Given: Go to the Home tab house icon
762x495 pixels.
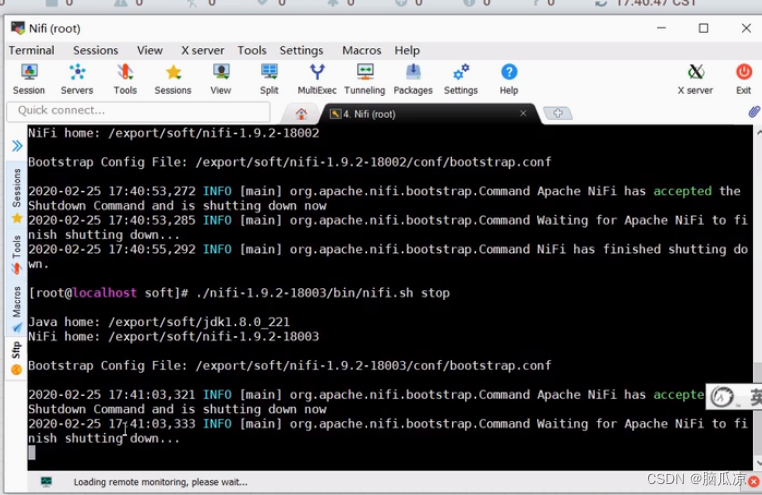Looking at the screenshot, I should 301,114.
